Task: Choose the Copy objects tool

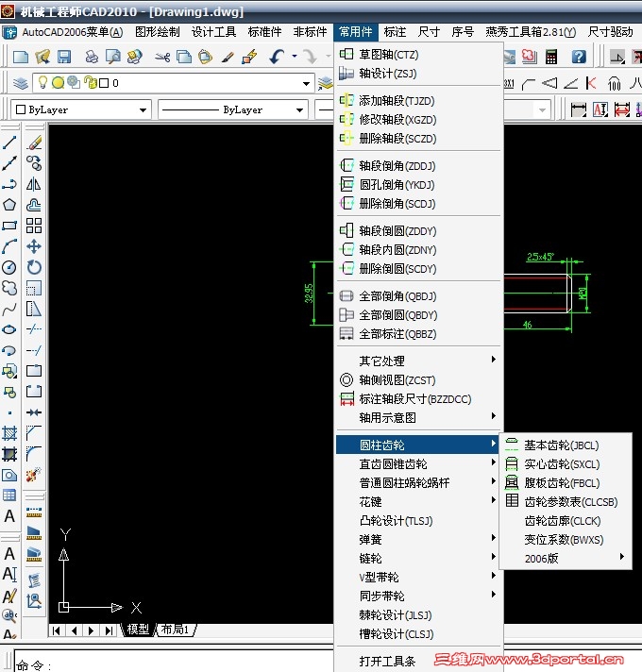Action: pyautogui.click(x=34, y=163)
